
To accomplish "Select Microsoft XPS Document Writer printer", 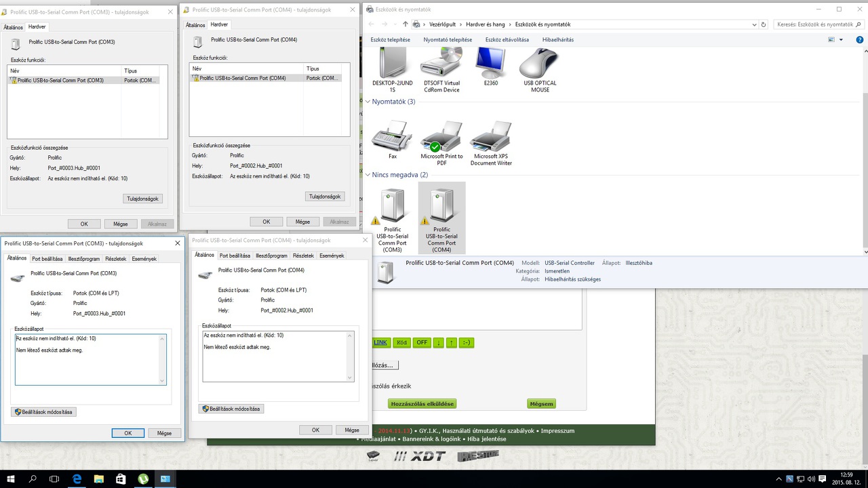I will 491,144.
